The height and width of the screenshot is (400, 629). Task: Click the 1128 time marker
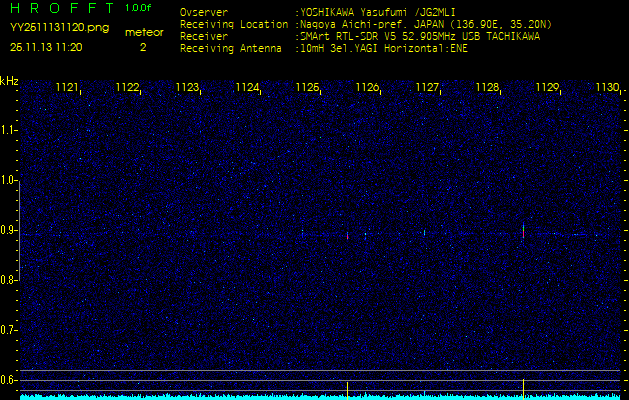pyautogui.click(x=487, y=88)
